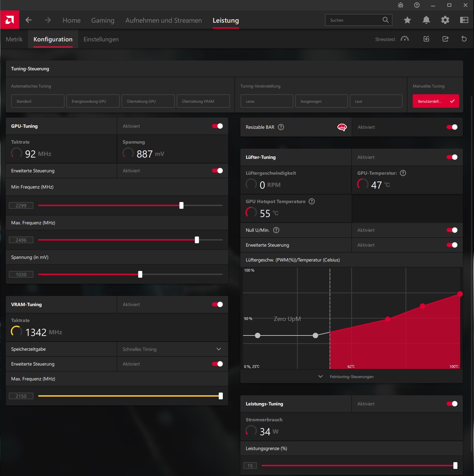Turn off the VRAM-Tuning toggle
The image size is (474, 476).
point(216,304)
